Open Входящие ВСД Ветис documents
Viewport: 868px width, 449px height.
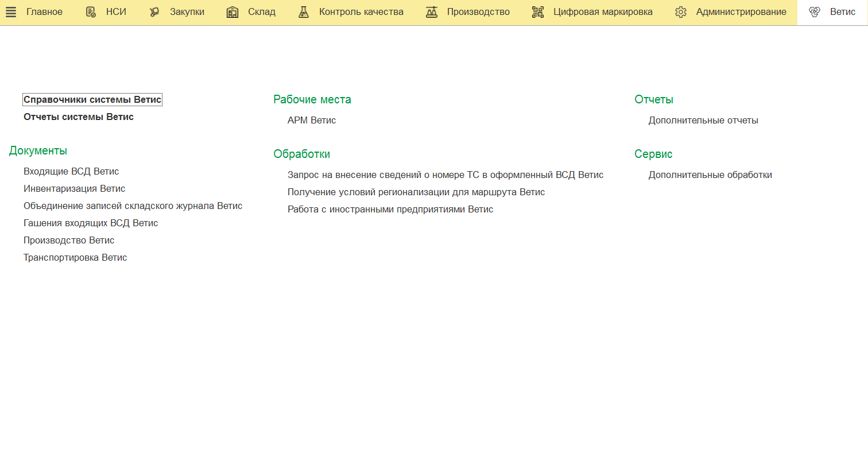[x=71, y=172]
